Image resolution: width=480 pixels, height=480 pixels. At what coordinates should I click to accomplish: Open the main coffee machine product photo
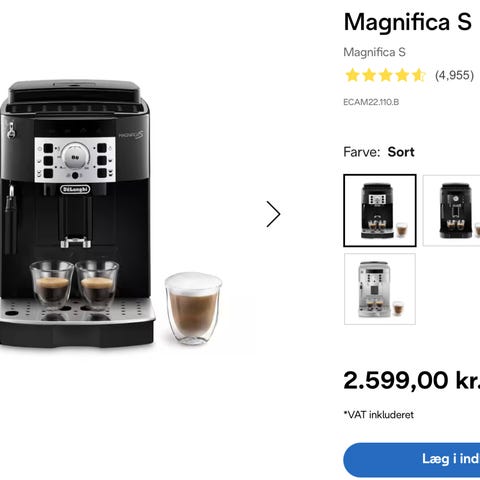pyautogui.click(x=112, y=213)
